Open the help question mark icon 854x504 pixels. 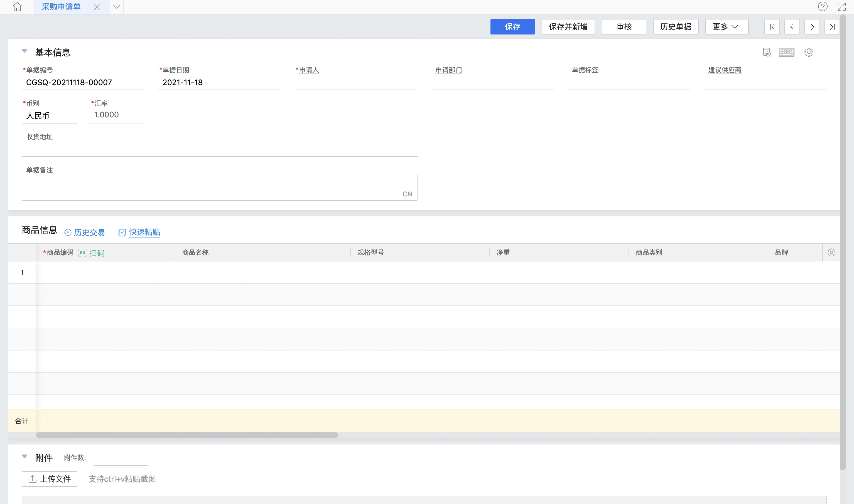[x=822, y=7]
